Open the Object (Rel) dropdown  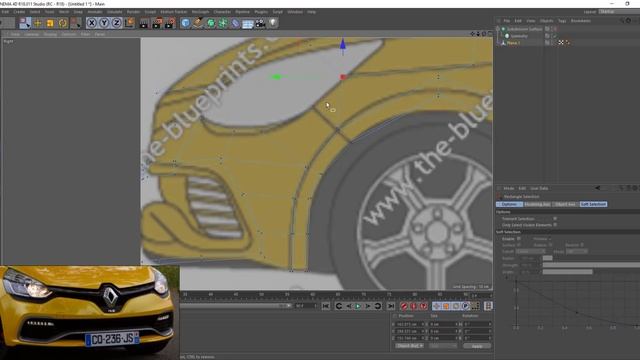pyautogui.click(x=409, y=346)
